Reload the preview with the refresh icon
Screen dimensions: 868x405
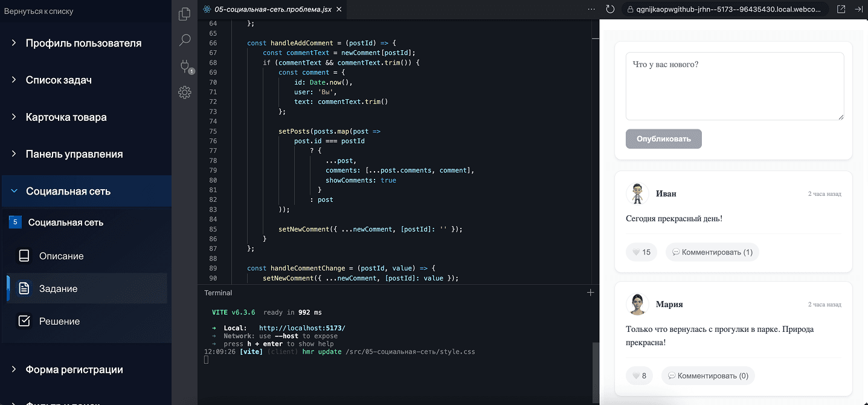click(610, 9)
